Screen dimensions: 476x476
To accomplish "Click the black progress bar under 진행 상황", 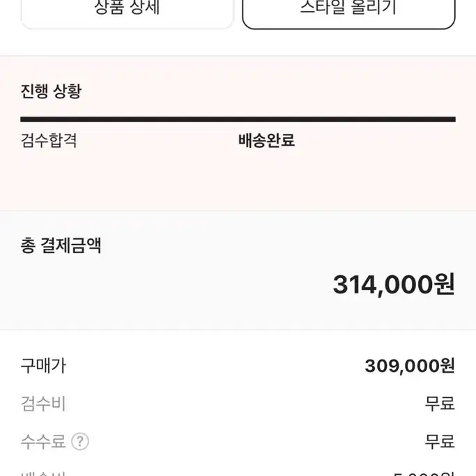I will click(238, 119).
